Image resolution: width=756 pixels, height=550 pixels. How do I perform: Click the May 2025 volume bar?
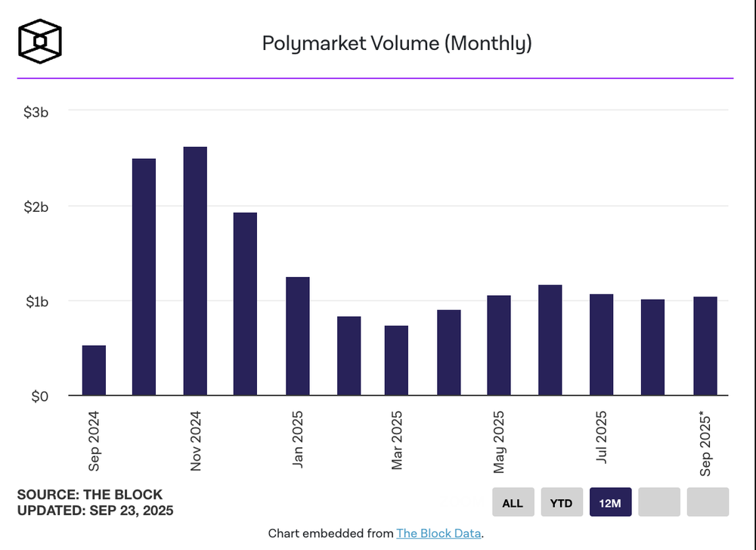[x=499, y=346]
